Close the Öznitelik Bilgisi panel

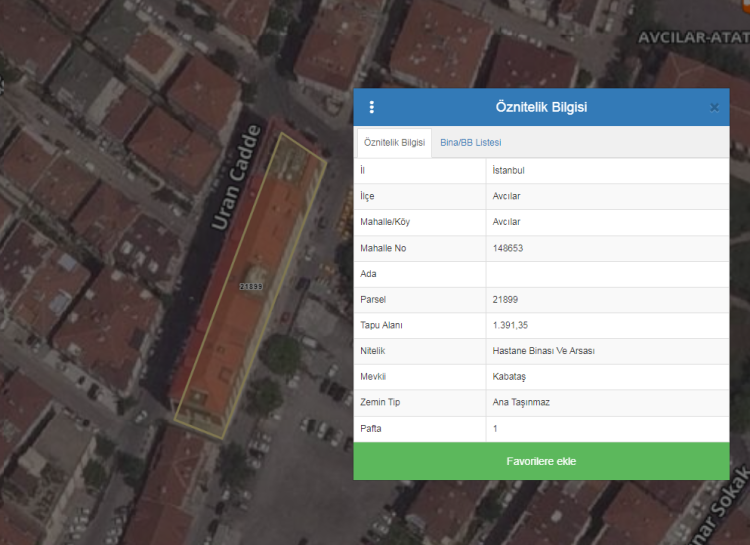pyautogui.click(x=714, y=107)
